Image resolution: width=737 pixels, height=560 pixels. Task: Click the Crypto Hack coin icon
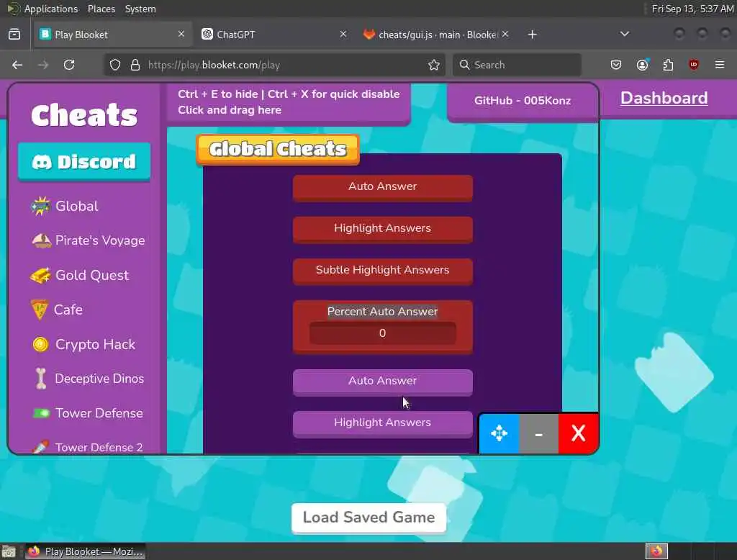40,345
